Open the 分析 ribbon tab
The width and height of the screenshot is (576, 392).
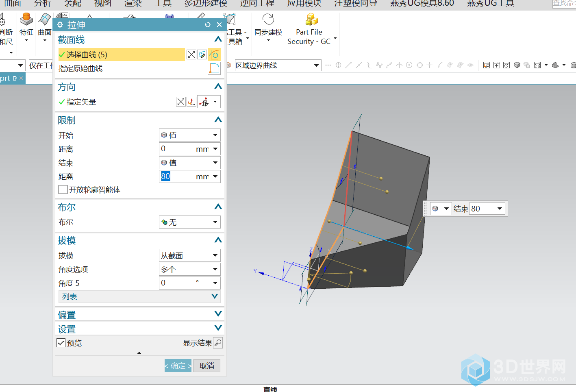tap(43, 4)
